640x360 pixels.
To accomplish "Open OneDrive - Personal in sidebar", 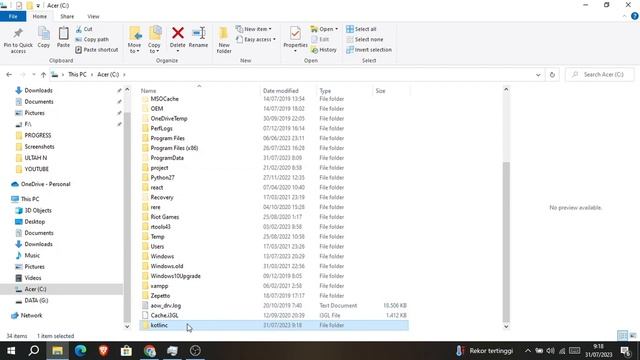I will [45, 184].
